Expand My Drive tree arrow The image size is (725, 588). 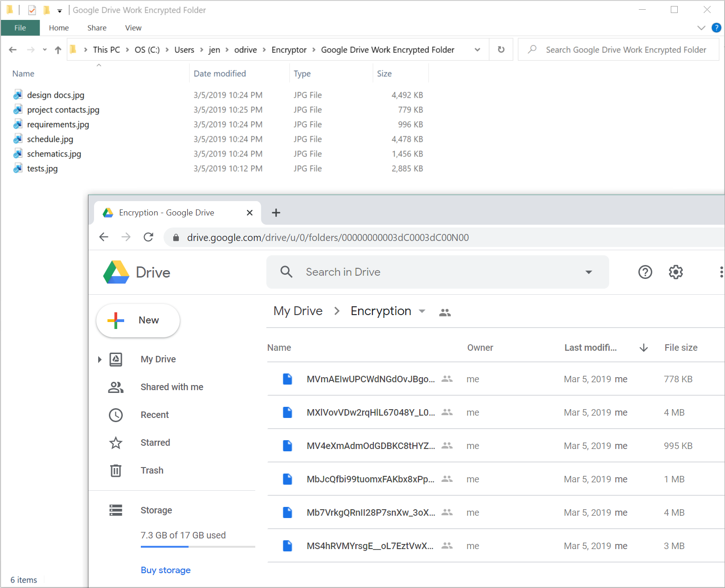point(100,359)
